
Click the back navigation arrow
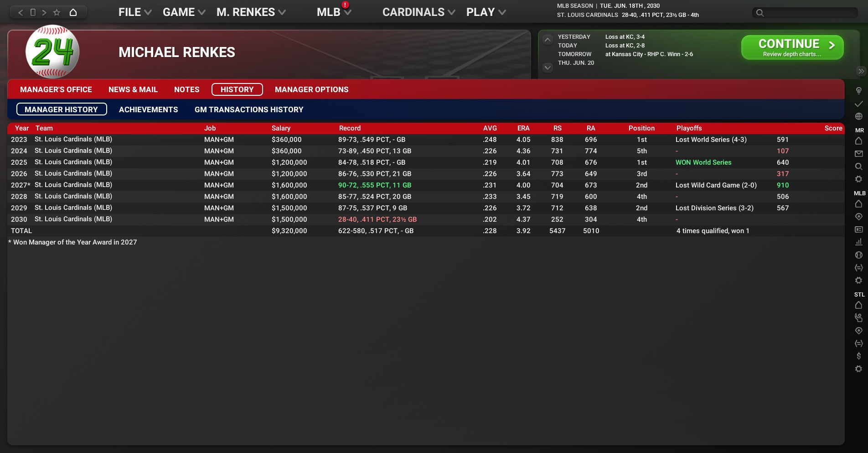[21, 12]
